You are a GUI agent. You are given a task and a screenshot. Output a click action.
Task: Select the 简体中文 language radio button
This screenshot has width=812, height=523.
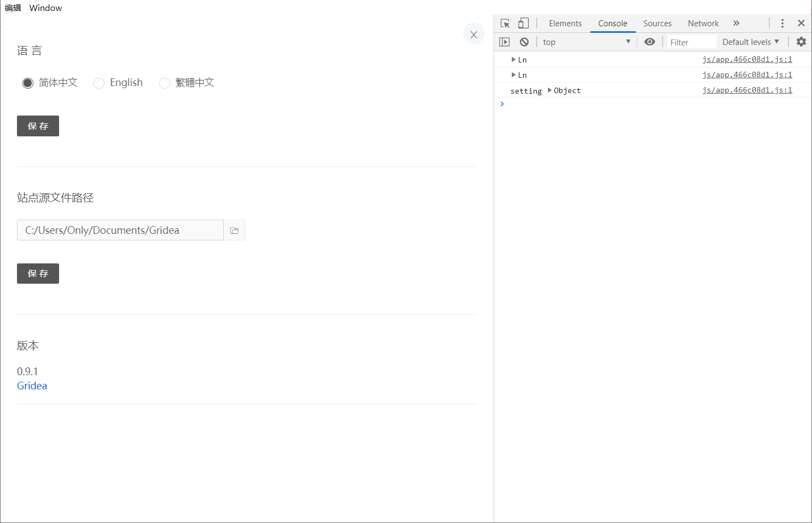point(28,83)
